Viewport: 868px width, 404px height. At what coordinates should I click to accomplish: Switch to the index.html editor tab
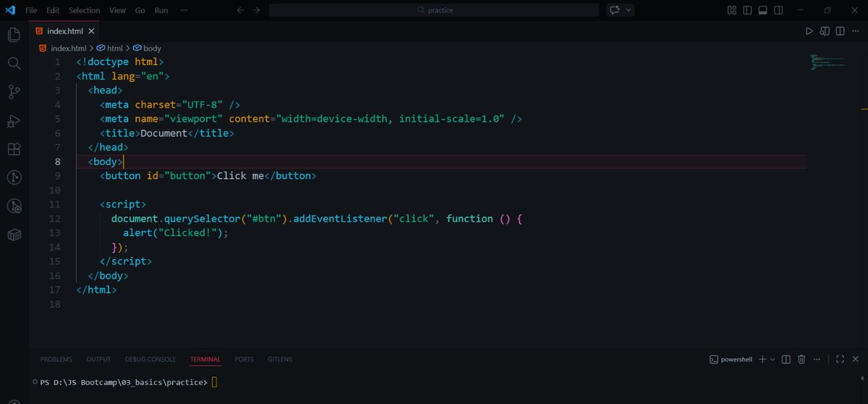coord(65,31)
